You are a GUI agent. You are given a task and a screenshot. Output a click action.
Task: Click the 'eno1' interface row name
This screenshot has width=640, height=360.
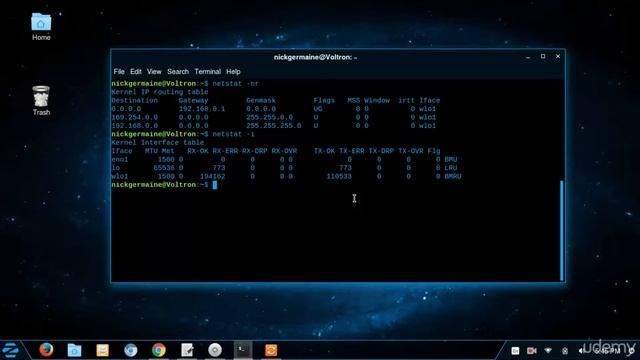tap(120, 160)
